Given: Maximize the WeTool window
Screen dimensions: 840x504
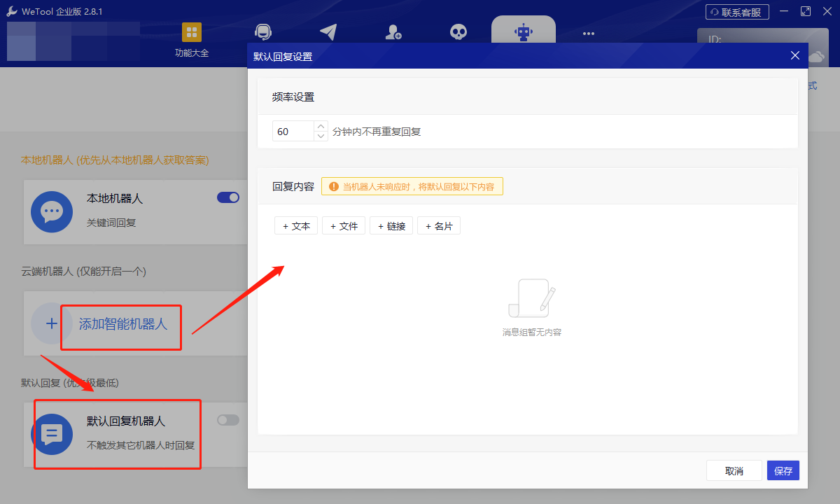Looking at the screenshot, I should pyautogui.click(x=806, y=11).
